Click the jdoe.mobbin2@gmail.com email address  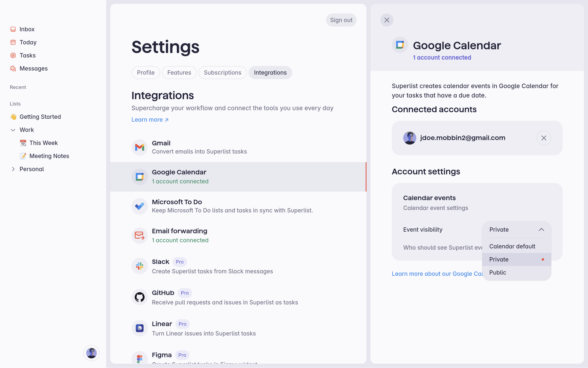coord(462,138)
